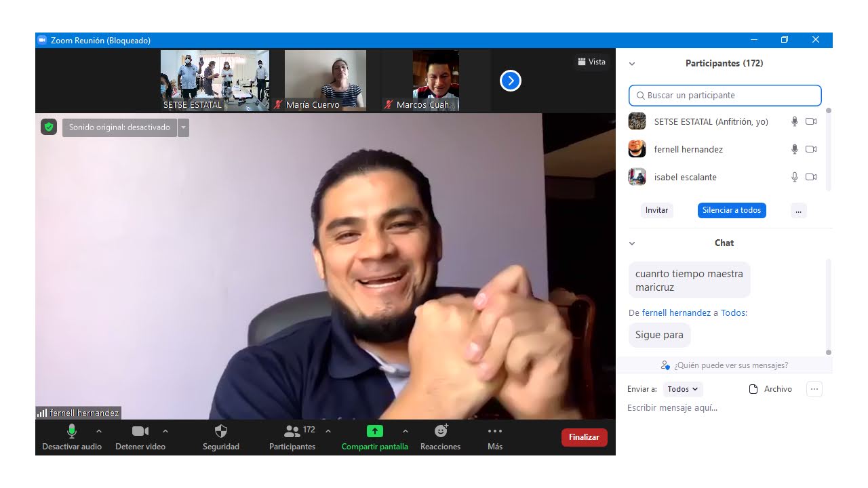Select SETSE ESTATAL video thumbnail
The image size is (868, 488).
(215, 80)
